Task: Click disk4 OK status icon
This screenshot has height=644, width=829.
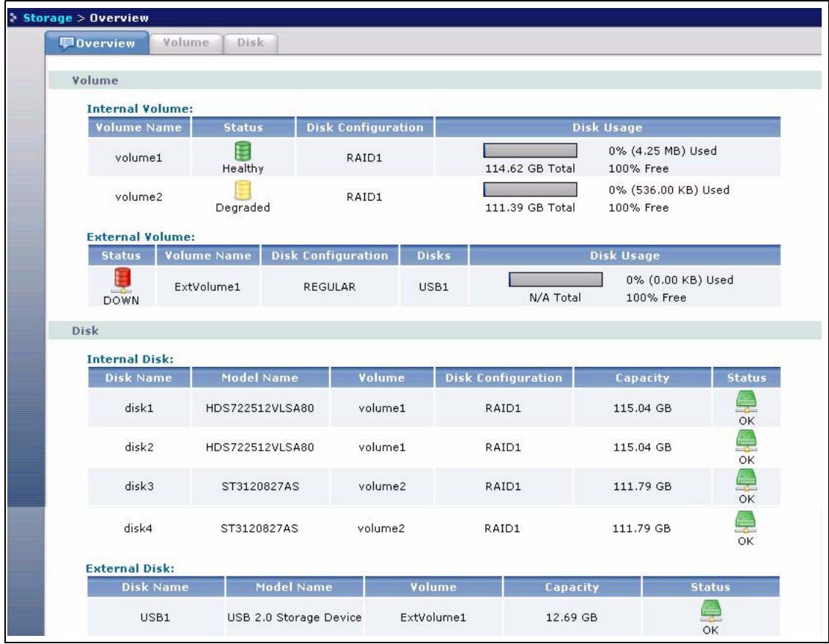Action: 745,522
